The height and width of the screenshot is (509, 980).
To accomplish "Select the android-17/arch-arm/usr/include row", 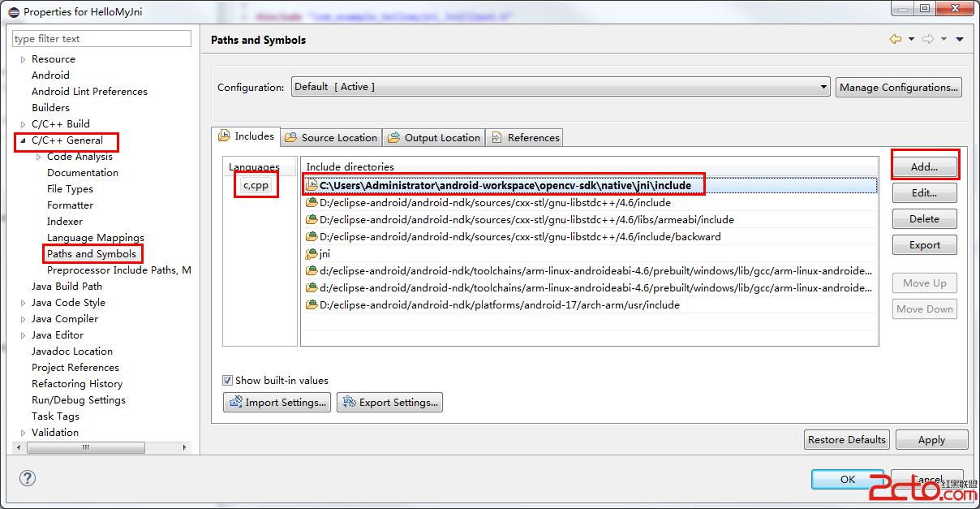I will click(x=591, y=304).
